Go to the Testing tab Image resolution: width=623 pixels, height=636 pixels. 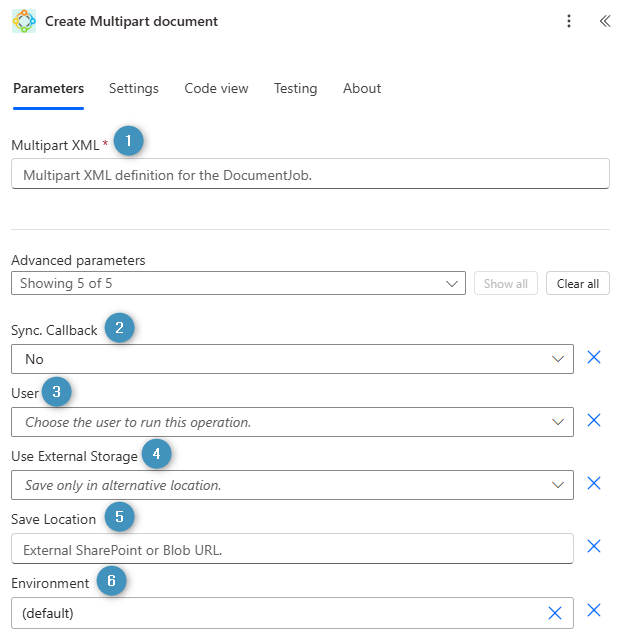pyautogui.click(x=295, y=88)
